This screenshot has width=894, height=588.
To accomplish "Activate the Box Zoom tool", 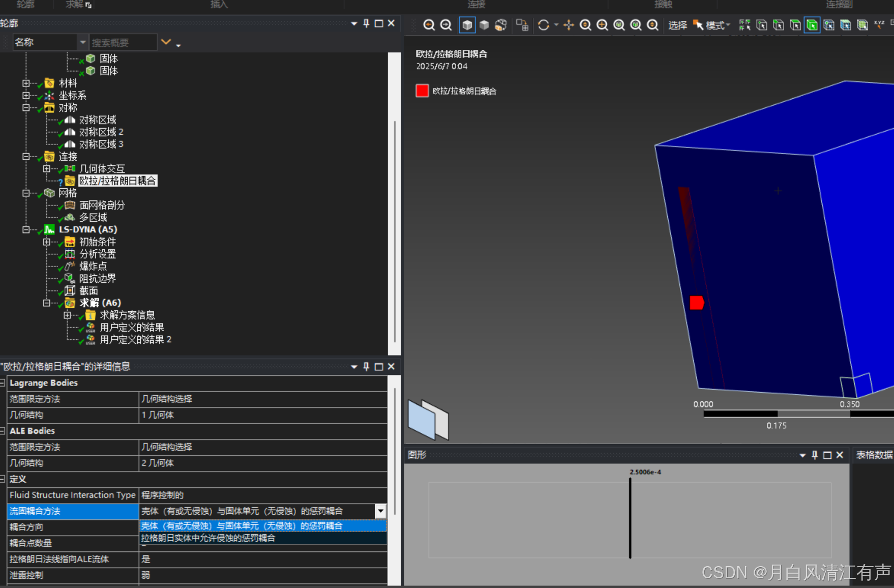I will click(602, 25).
